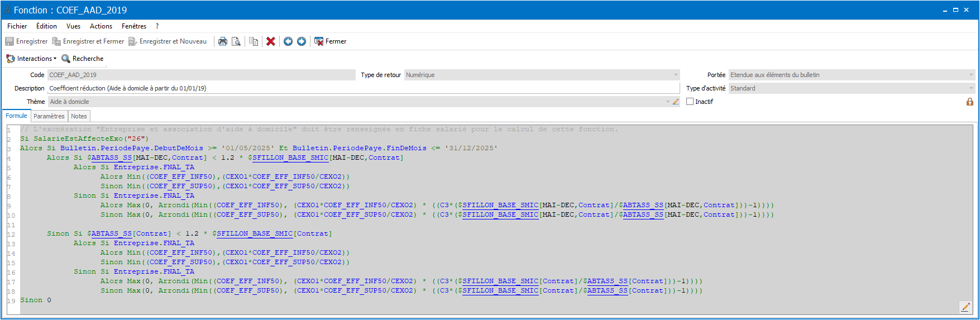Click 'Sinon Max(0, Arrondi' on line 18
This screenshot has height=320, width=980.
click(145, 290)
